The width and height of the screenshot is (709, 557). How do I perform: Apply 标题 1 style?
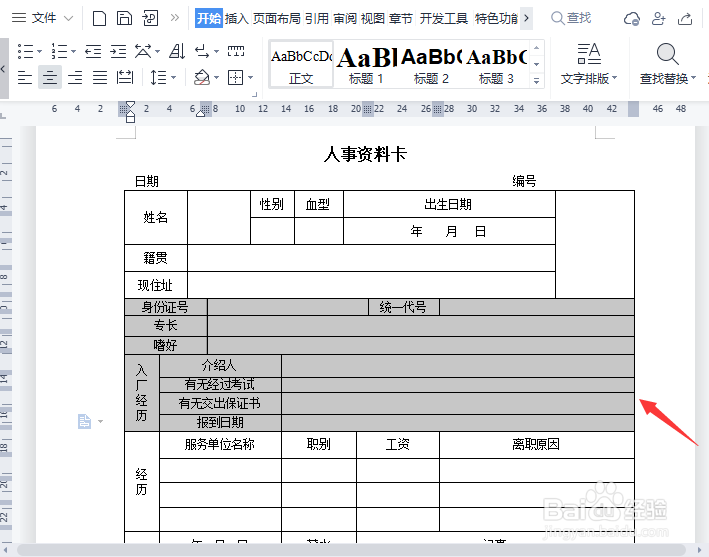[366, 64]
